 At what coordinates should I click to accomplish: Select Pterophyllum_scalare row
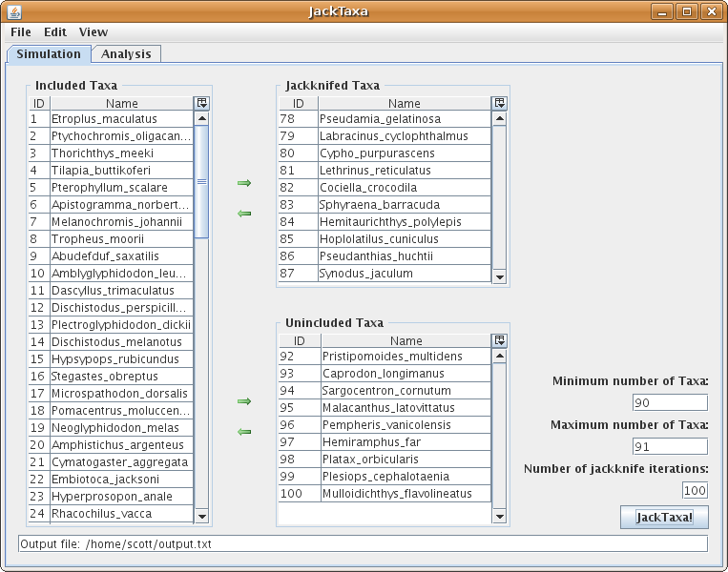111,188
